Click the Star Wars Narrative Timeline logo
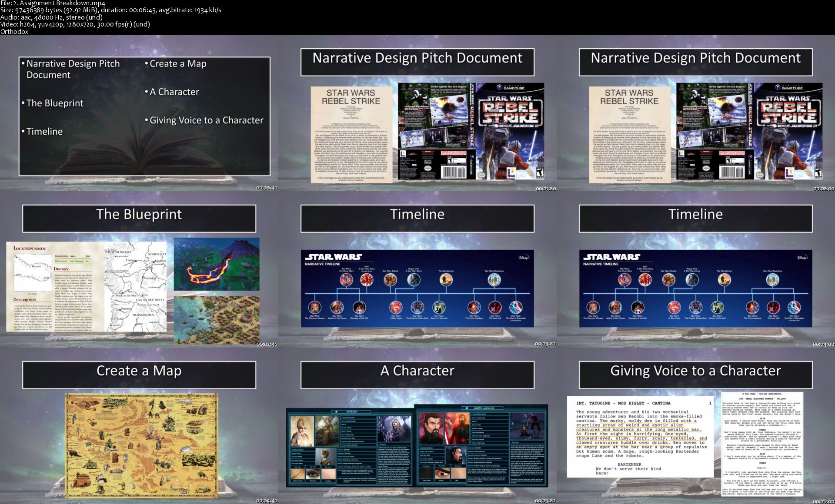The height and width of the screenshot is (504, 835). [333, 259]
